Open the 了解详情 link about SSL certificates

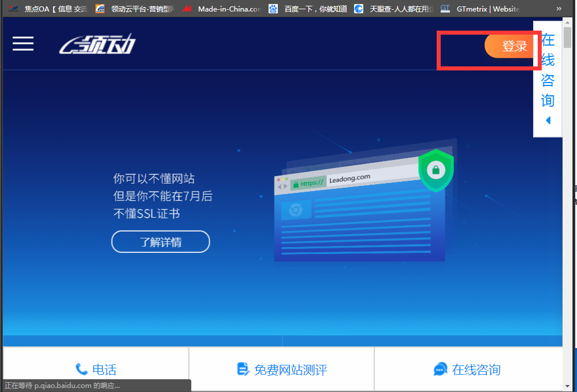[x=160, y=241]
